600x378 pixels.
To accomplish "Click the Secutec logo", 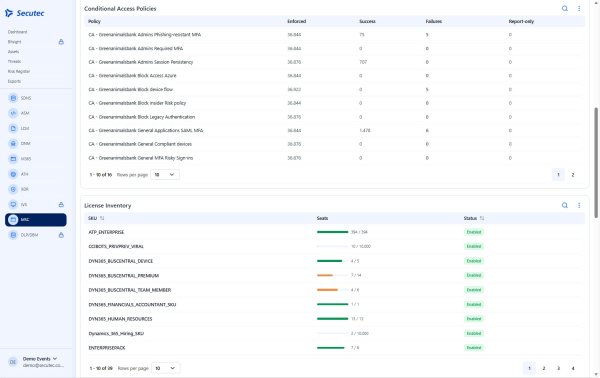I will coord(24,13).
